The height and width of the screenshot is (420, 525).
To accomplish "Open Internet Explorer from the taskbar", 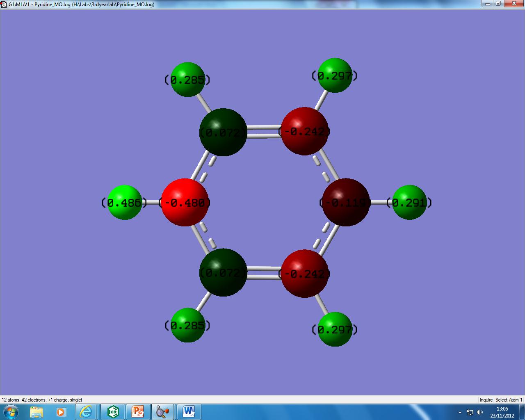I will click(86, 411).
